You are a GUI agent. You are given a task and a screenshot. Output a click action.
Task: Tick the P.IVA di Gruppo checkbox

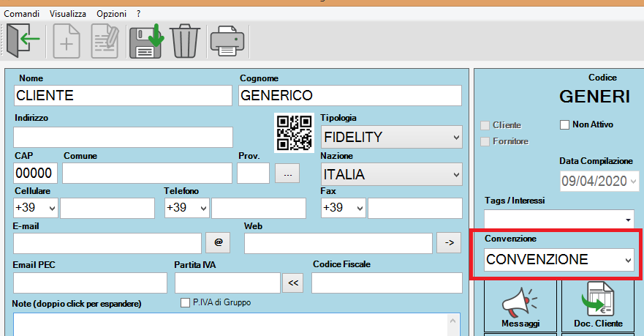point(185,302)
